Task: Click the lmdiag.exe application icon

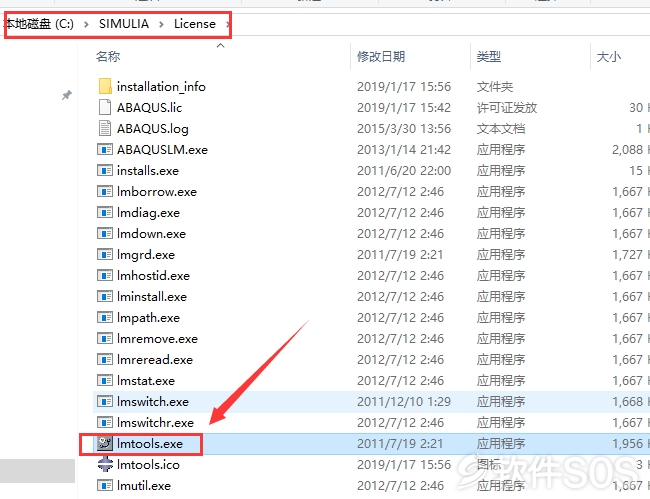Action: pos(105,213)
